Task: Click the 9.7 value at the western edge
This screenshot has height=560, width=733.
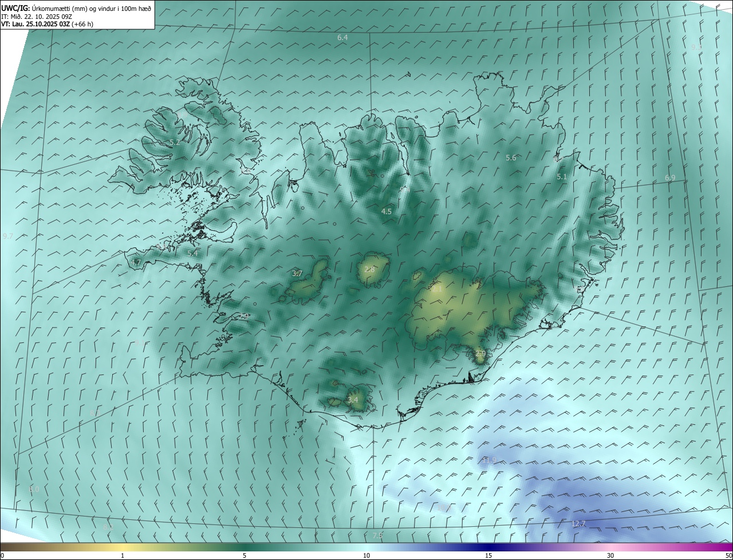Action: click(7, 236)
